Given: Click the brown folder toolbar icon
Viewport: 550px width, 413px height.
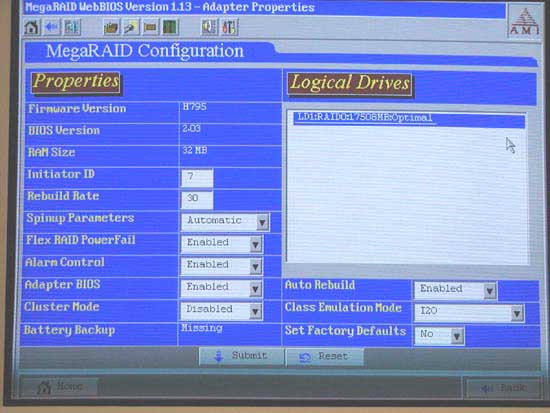Looking at the screenshot, I should pyautogui.click(x=111, y=27).
